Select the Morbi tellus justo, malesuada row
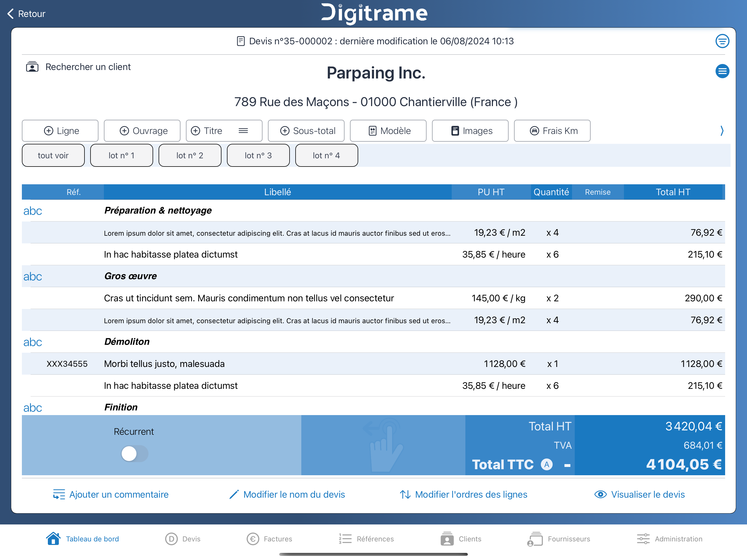The image size is (747, 560). pos(373,364)
